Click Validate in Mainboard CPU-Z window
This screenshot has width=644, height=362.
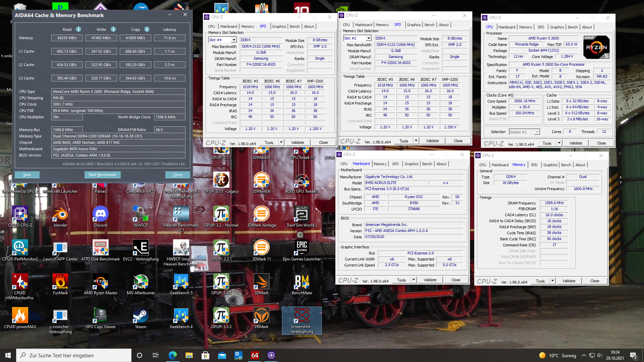(x=430, y=280)
